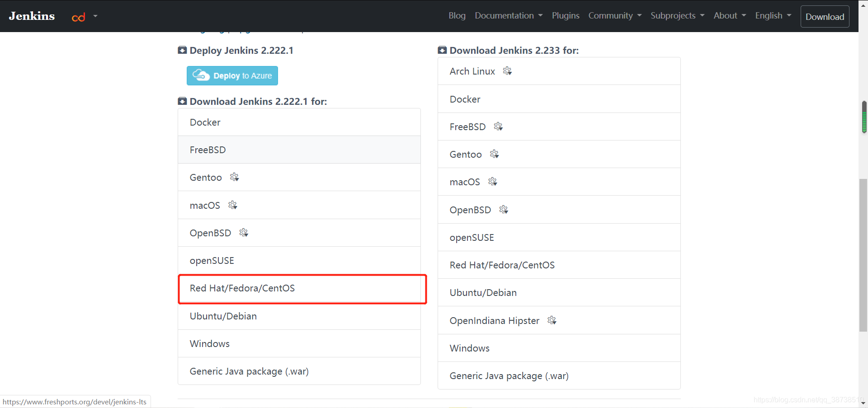
Task: Click the page vertical scrollbar thumb
Action: 863,256
